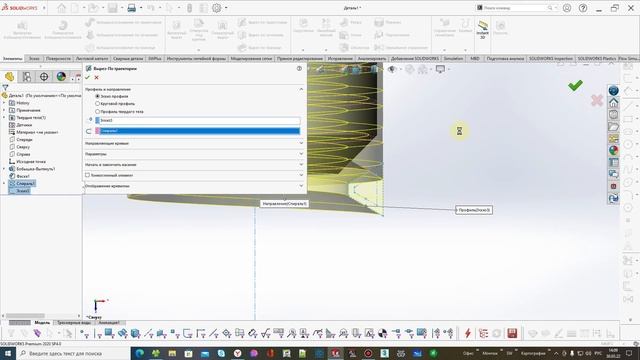This screenshot has width=640, height=360.
Task: Click the feature tree filter funnel icon
Action: click(x=5, y=87)
